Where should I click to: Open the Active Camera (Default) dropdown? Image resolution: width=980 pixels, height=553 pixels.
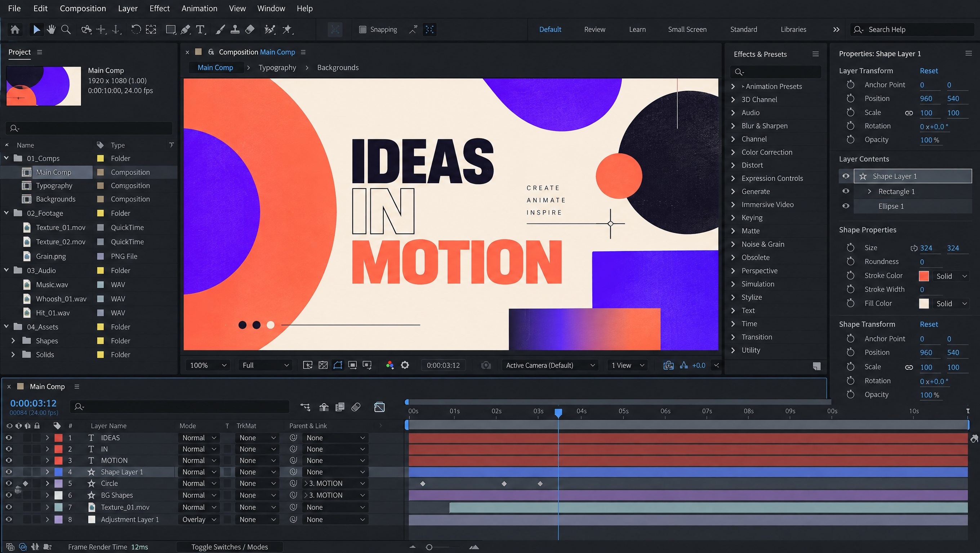pos(550,365)
